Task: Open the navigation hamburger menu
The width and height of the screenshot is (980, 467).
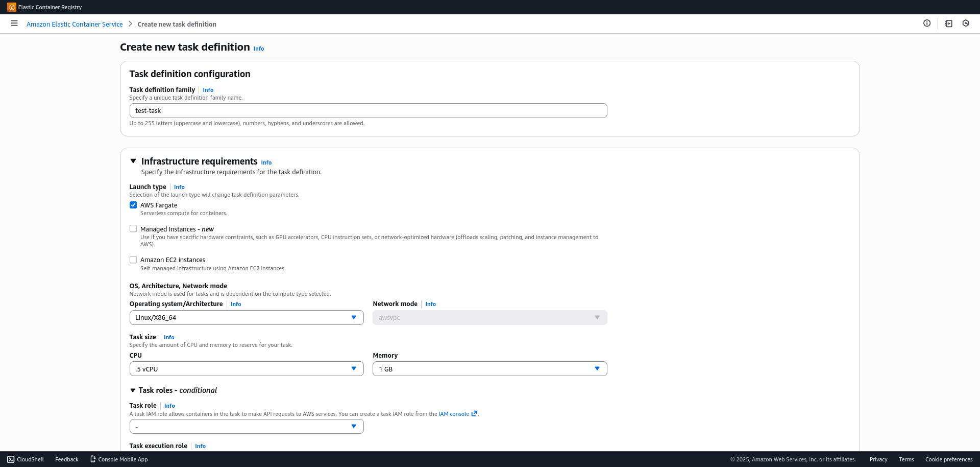Action: (14, 24)
